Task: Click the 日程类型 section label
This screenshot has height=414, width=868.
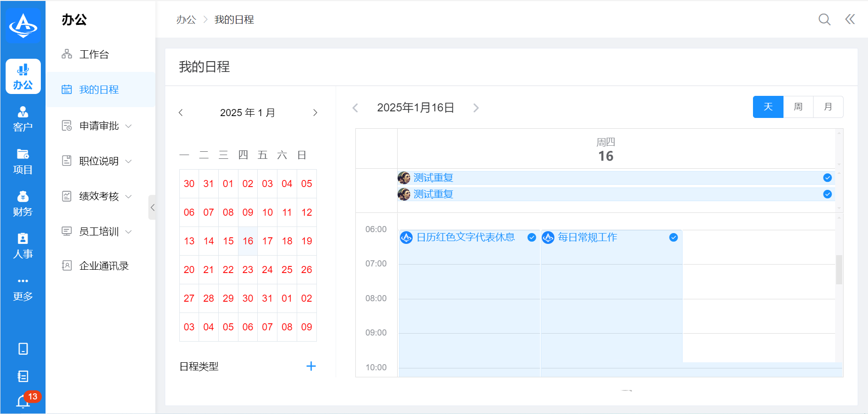Action: pyautogui.click(x=199, y=367)
